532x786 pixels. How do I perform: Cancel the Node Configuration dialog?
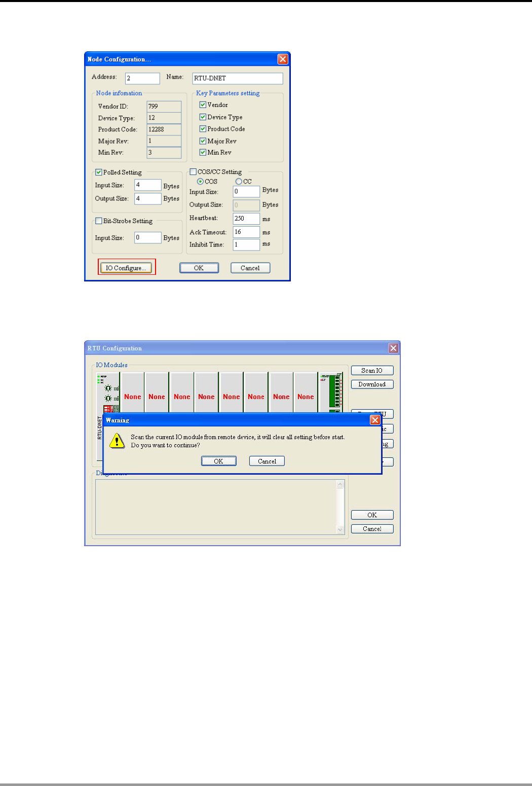(x=250, y=268)
